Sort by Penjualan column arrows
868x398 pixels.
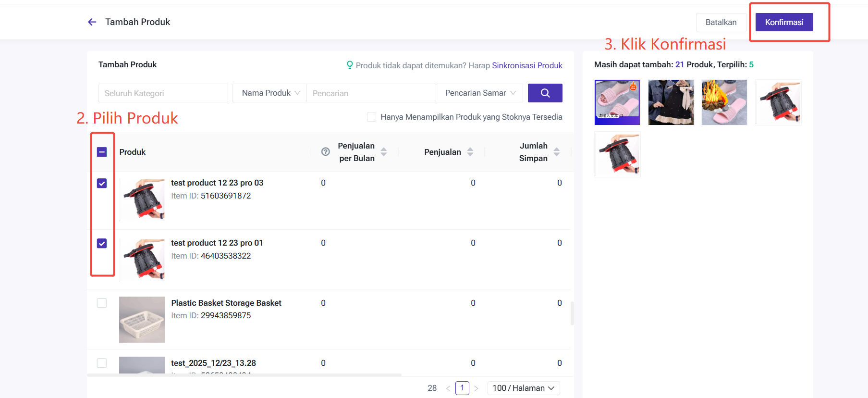click(470, 152)
